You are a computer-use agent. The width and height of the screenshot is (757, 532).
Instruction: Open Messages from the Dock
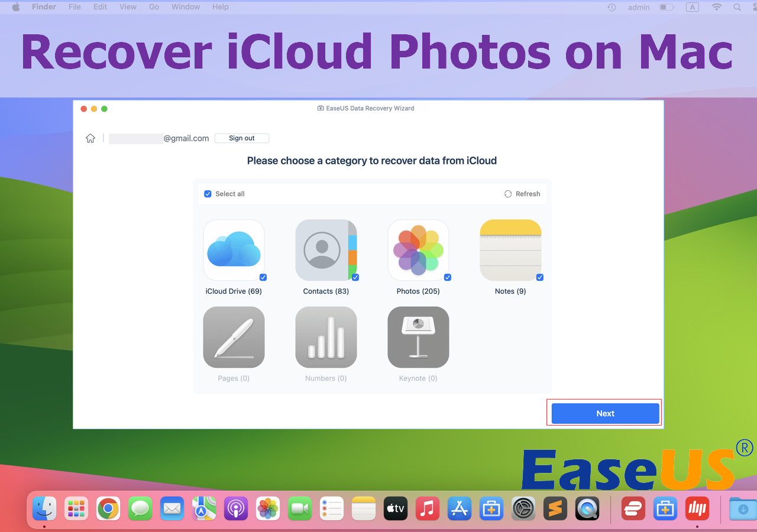(x=140, y=508)
